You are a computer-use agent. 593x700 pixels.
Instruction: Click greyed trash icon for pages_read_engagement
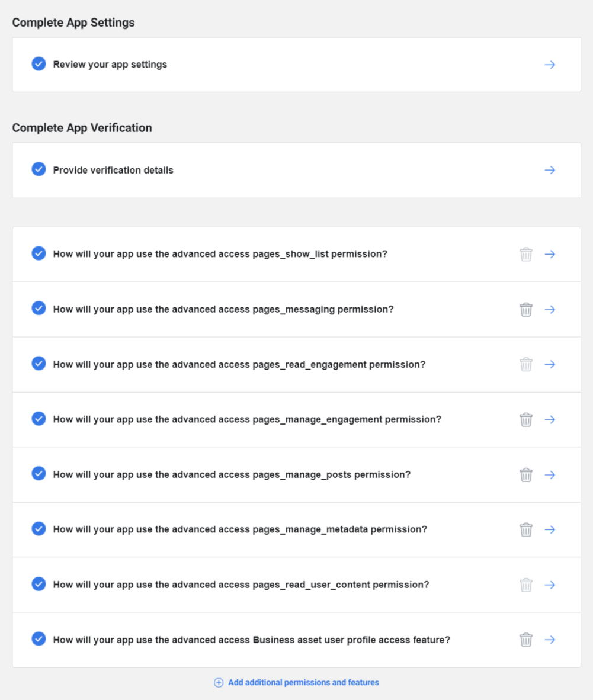(x=525, y=364)
